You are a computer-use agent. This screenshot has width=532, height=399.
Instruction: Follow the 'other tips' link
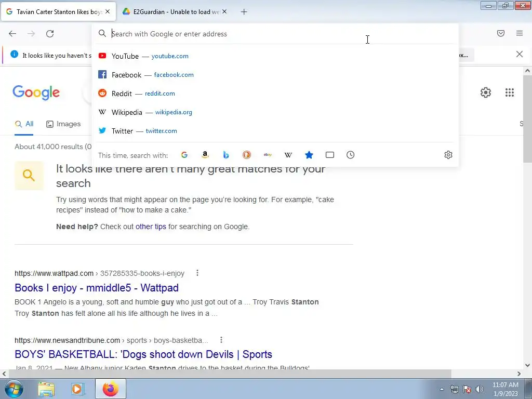pos(151,227)
